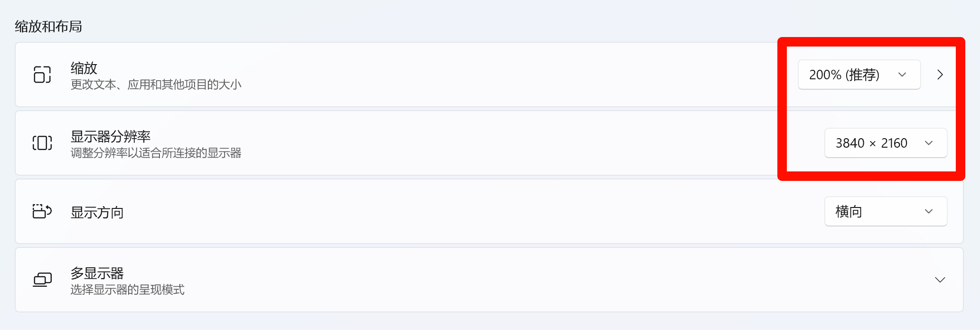The image size is (980, 330).
Task: Click the 显示方向 label
Action: tap(97, 212)
